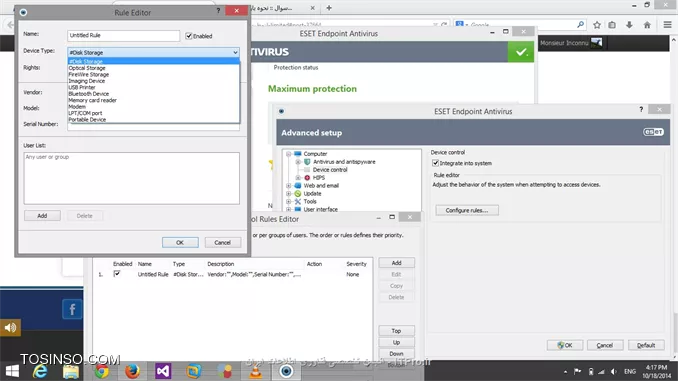678x381 pixels.
Task: Go to browser home icon
Action: point(647,25)
